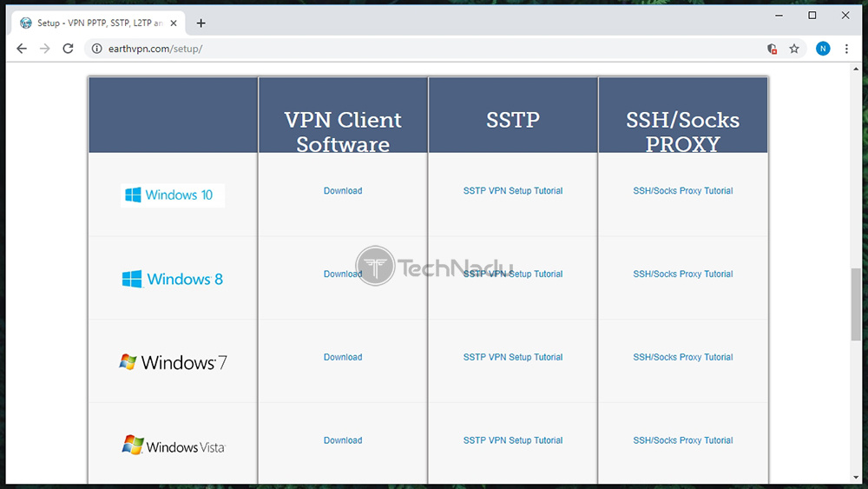
Task: Maximize the Chrome window
Action: pos(812,16)
